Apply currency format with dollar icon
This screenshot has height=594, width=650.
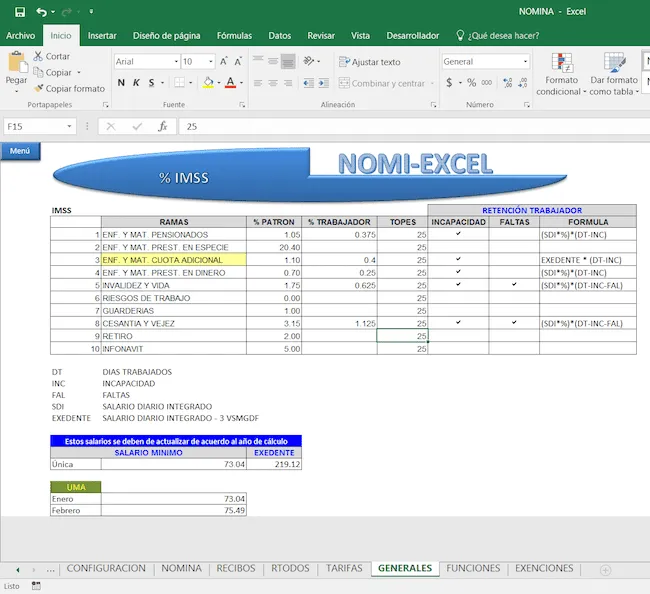pos(450,83)
